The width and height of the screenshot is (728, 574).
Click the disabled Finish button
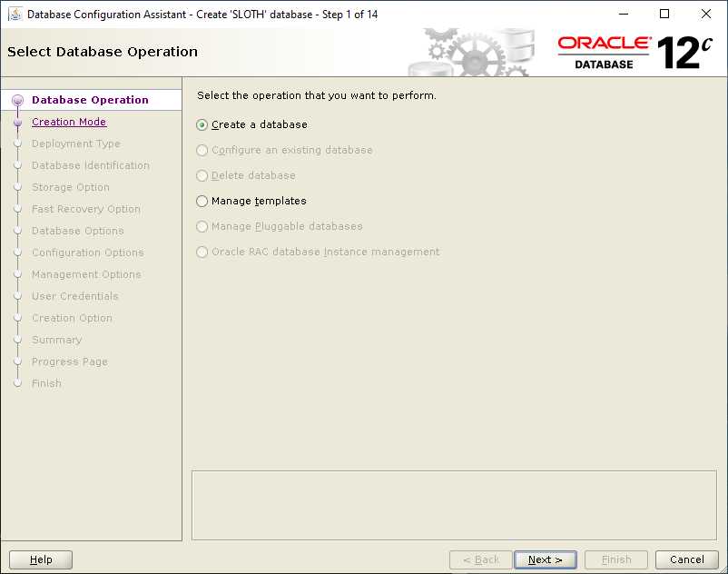pos(616,559)
